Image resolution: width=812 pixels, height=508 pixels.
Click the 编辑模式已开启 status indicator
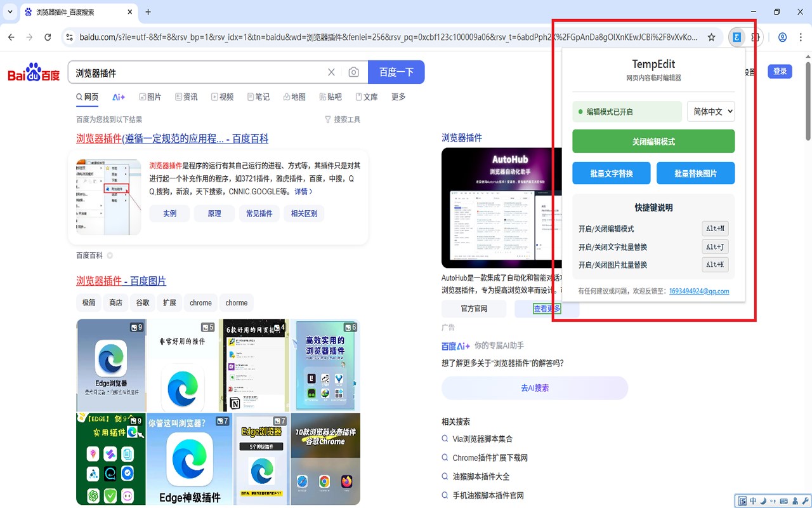627,111
